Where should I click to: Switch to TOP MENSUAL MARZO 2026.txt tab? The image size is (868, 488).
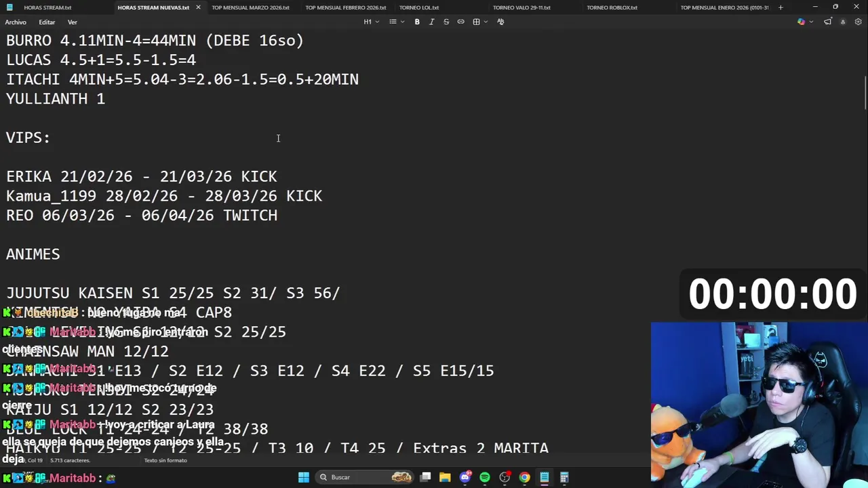(x=250, y=7)
